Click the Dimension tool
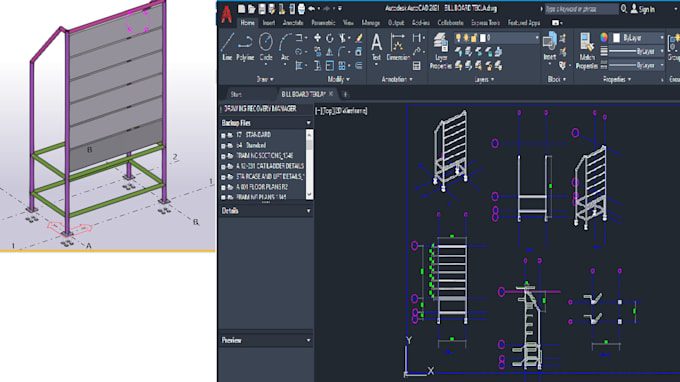680x382 pixels. tap(398, 47)
